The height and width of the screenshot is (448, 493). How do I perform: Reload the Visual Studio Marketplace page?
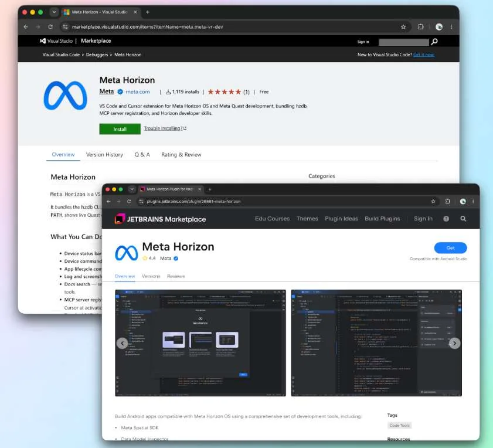[50, 27]
